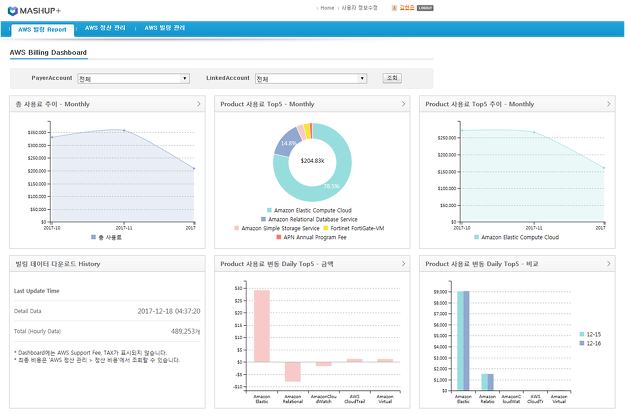
Task: Click the AmazonCloudWatch axis label in 금액 chart
Action: [x=324, y=399]
